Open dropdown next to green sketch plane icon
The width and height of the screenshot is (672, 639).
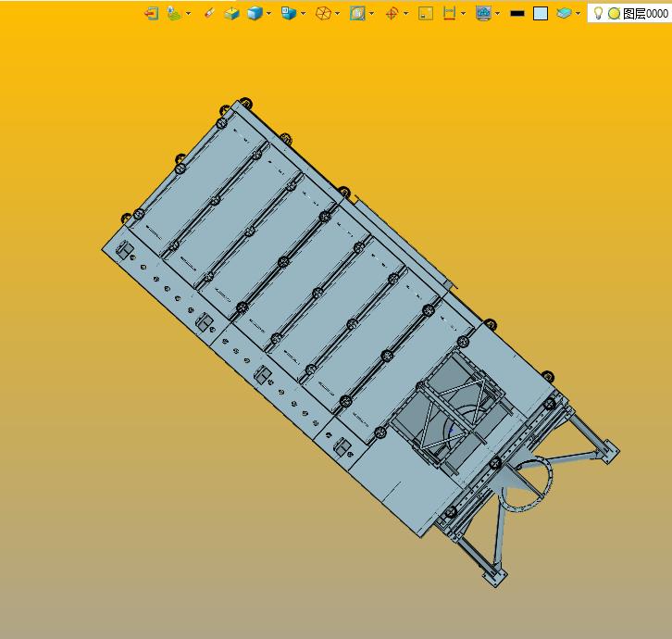[x=189, y=14]
